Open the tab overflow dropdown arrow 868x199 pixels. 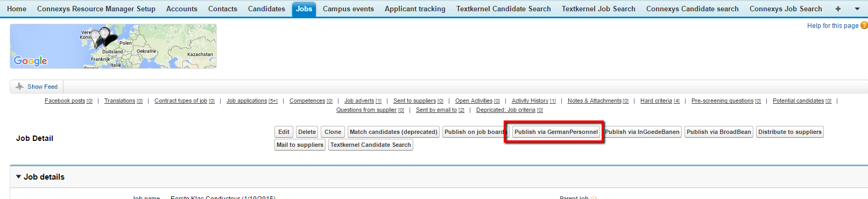tap(857, 9)
